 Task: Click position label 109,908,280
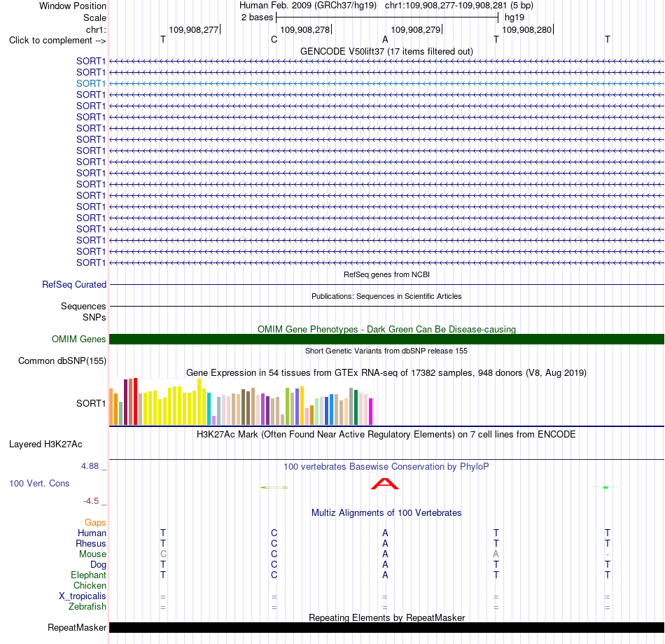[526, 29]
